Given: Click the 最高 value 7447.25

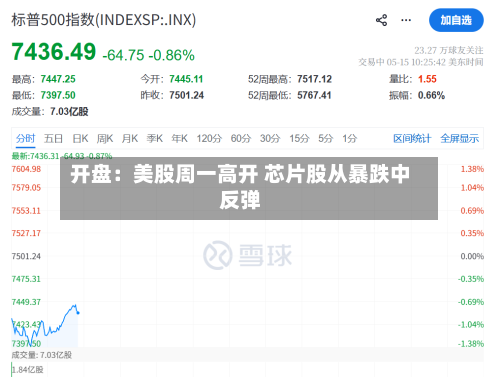Looking at the screenshot, I should tap(58, 79).
